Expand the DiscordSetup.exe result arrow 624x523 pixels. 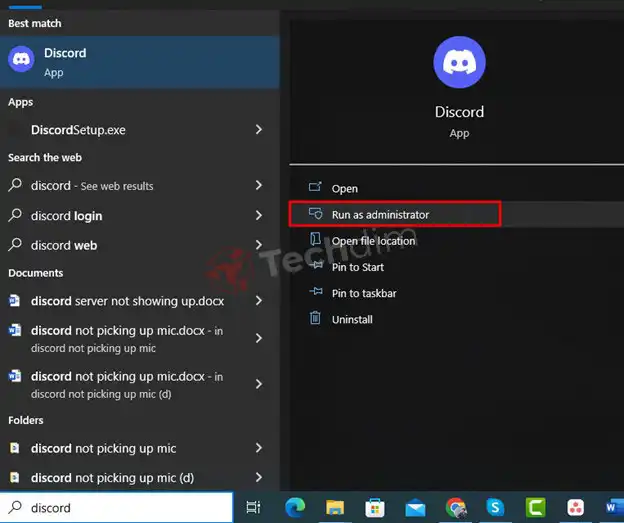click(259, 130)
